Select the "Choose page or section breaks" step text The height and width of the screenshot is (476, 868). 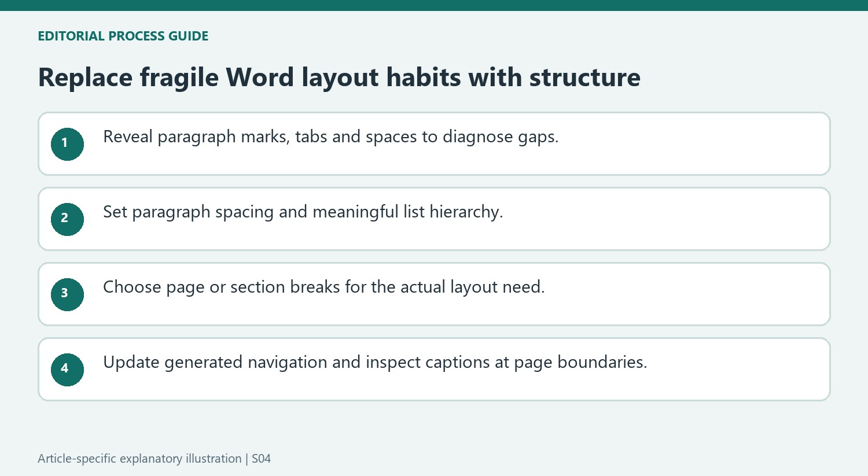click(x=324, y=287)
